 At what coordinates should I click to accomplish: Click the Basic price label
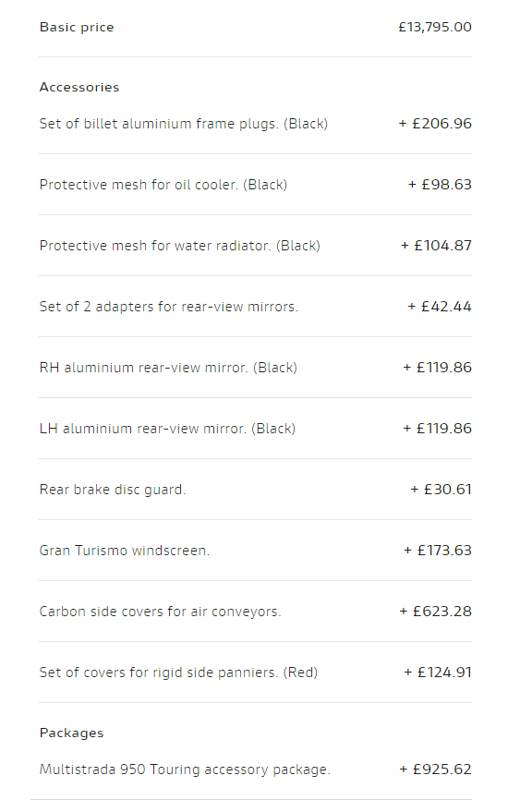click(x=77, y=27)
